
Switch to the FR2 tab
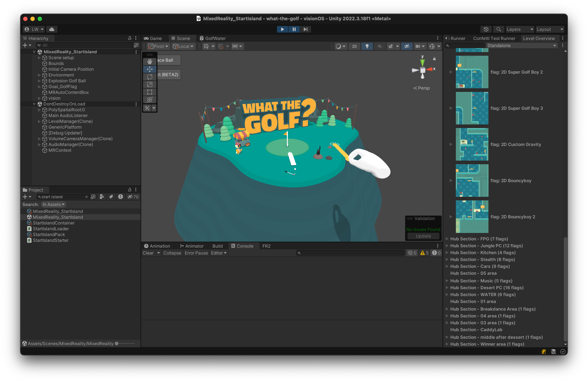(266, 246)
